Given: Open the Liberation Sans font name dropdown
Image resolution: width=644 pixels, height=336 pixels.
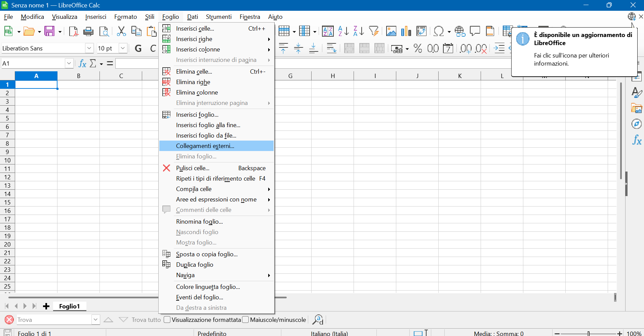Looking at the screenshot, I should tap(89, 48).
